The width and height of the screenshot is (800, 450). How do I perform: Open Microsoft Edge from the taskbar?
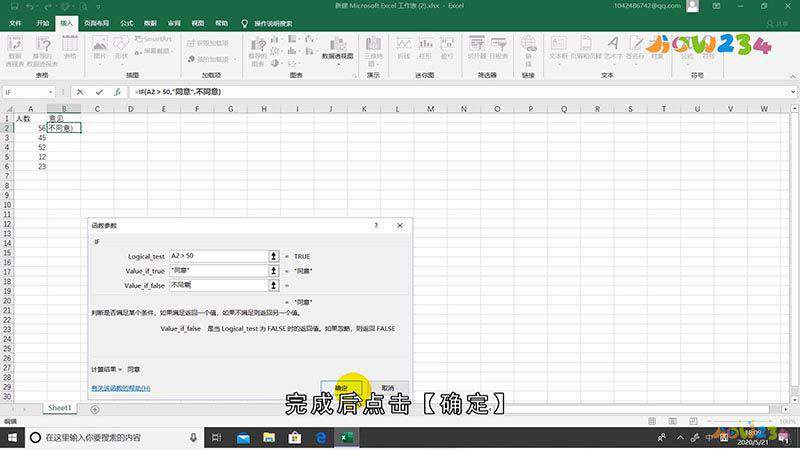[321, 438]
